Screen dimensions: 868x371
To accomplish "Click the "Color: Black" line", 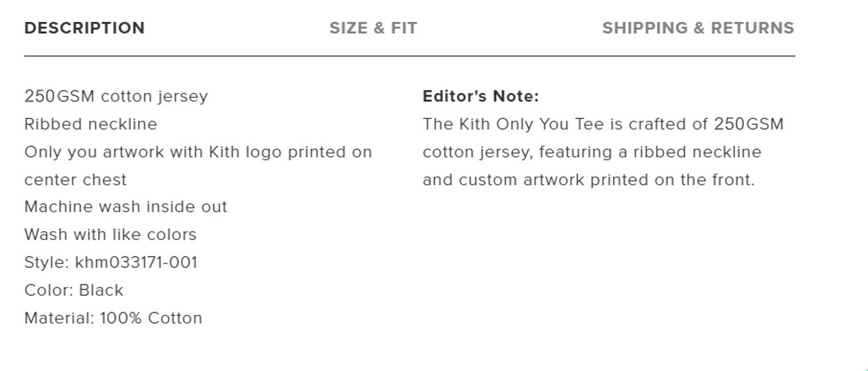I will 74,290.
